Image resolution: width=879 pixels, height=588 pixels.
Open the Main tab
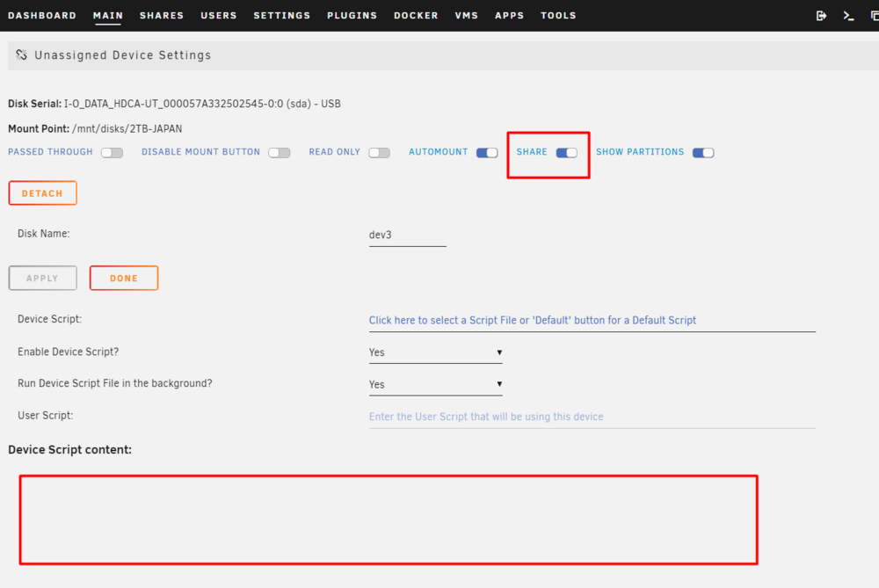coord(108,16)
